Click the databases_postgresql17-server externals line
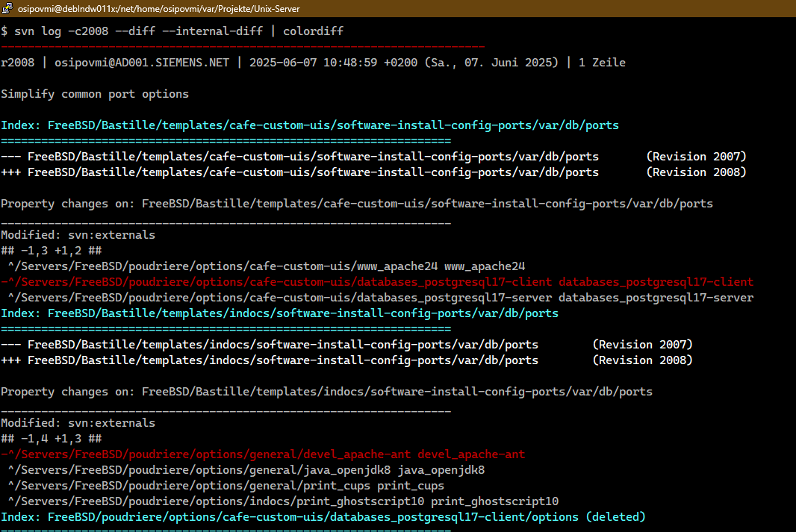Image resolution: width=796 pixels, height=532 pixels. click(x=381, y=298)
